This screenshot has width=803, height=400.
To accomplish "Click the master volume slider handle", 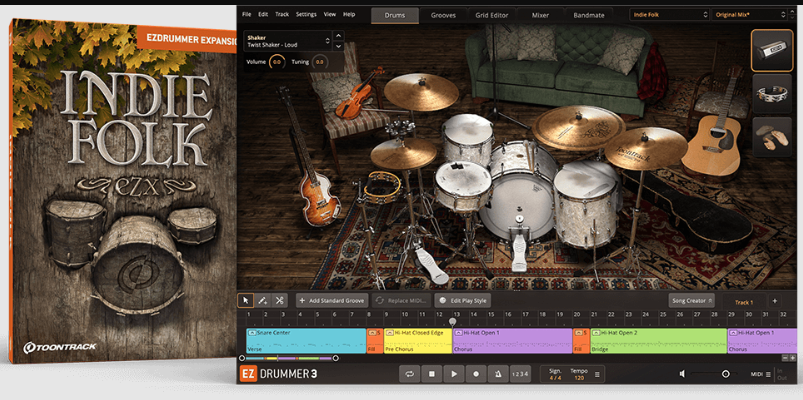I will point(725,374).
